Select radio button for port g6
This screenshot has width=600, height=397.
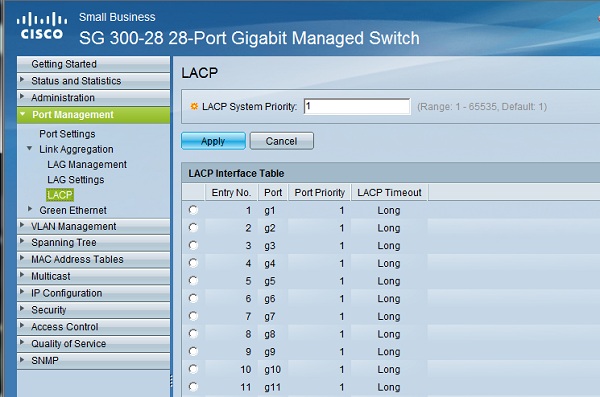point(193,298)
